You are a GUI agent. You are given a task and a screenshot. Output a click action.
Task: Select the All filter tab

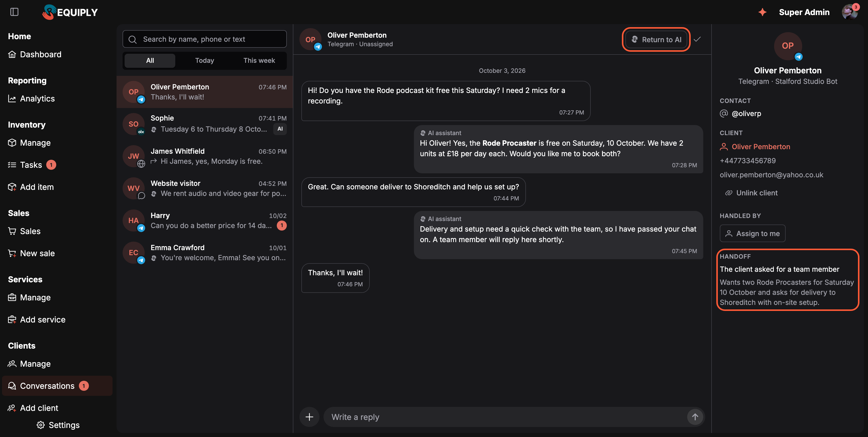coord(150,61)
